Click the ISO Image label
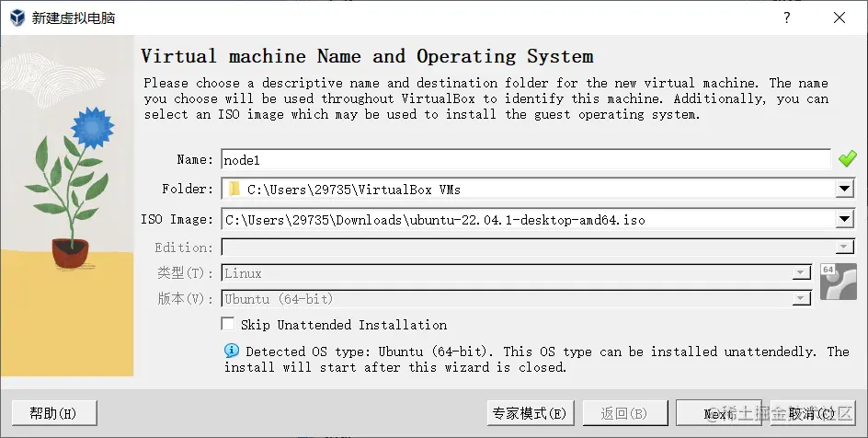The width and height of the screenshot is (868, 438). click(177, 219)
